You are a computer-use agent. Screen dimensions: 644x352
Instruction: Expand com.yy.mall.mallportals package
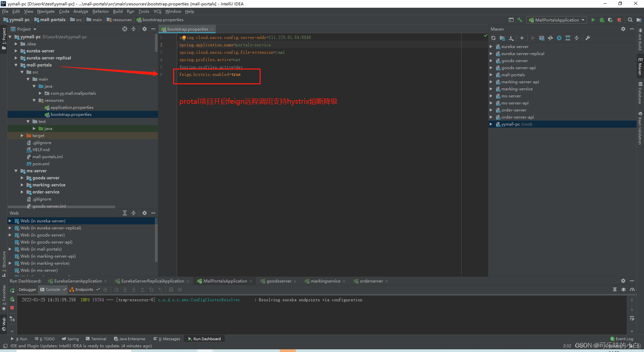[x=40, y=93]
